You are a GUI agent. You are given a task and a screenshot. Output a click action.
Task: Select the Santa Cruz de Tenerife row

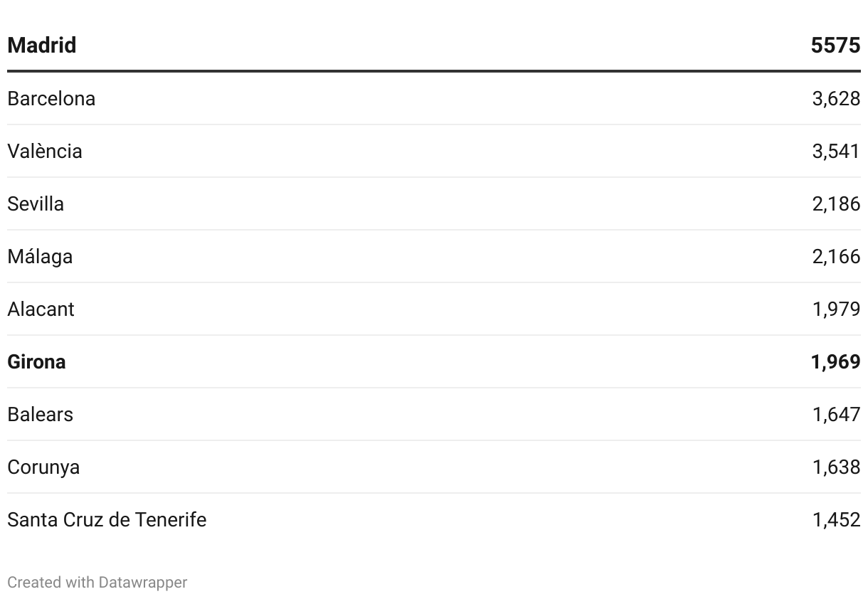point(434,519)
